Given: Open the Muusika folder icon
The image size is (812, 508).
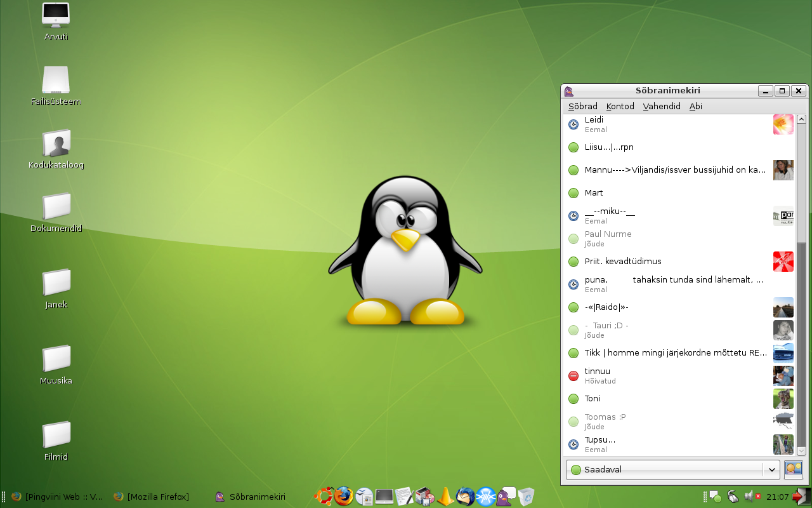Looking at the screenshot, I should click(x=56, y=366).
